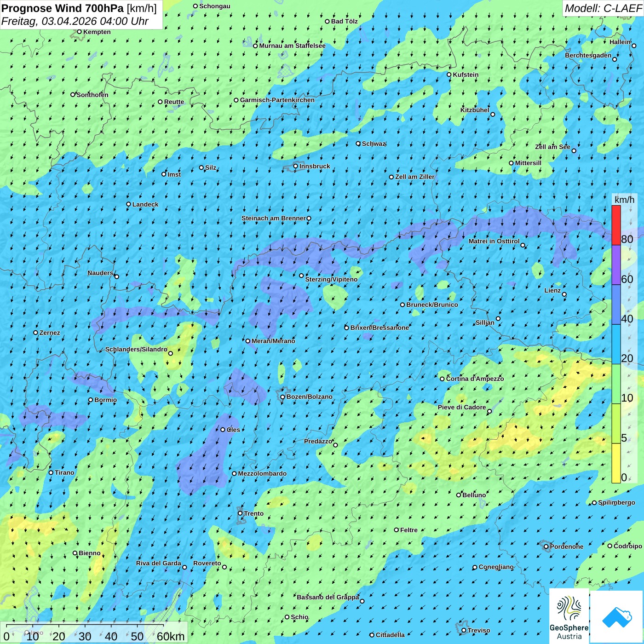Image resolution: width=644 pixels, height=644 pixels.
Task: Click the 'Sillian' label
Action: pyautogui.click(x=485, y=322)
